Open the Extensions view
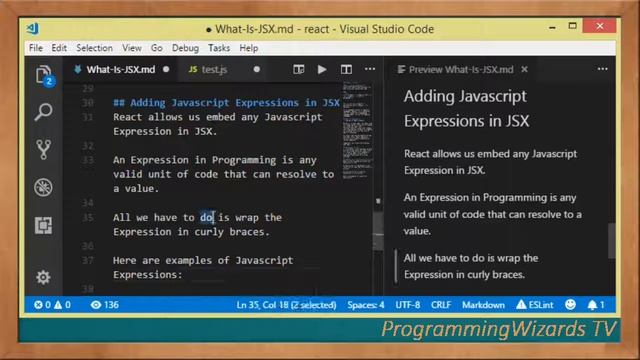640x360 pixels. coord(43,225)
